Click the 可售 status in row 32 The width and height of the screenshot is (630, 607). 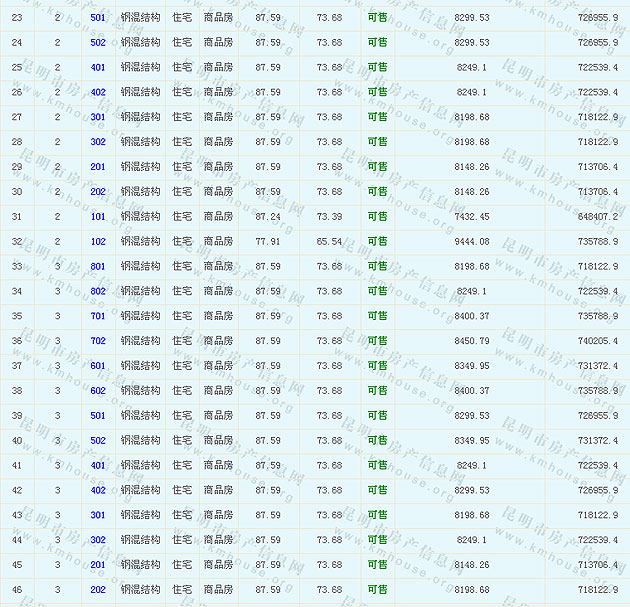(377, 242)
